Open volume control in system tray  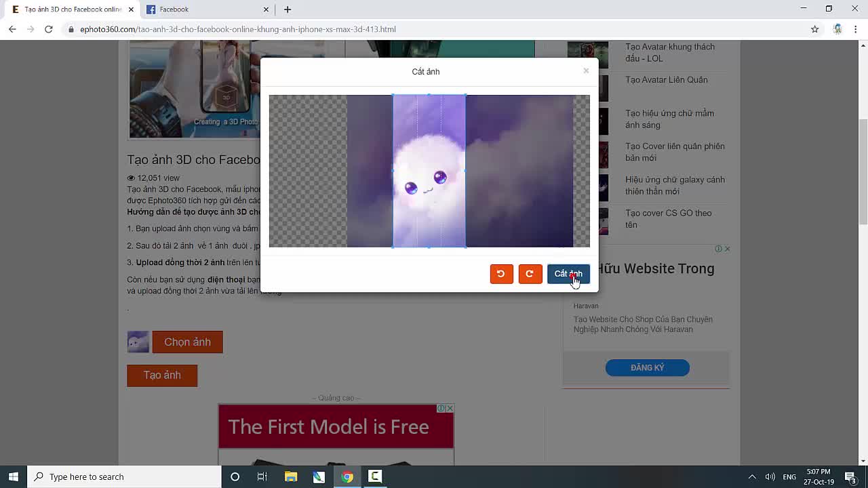point(770,476)
